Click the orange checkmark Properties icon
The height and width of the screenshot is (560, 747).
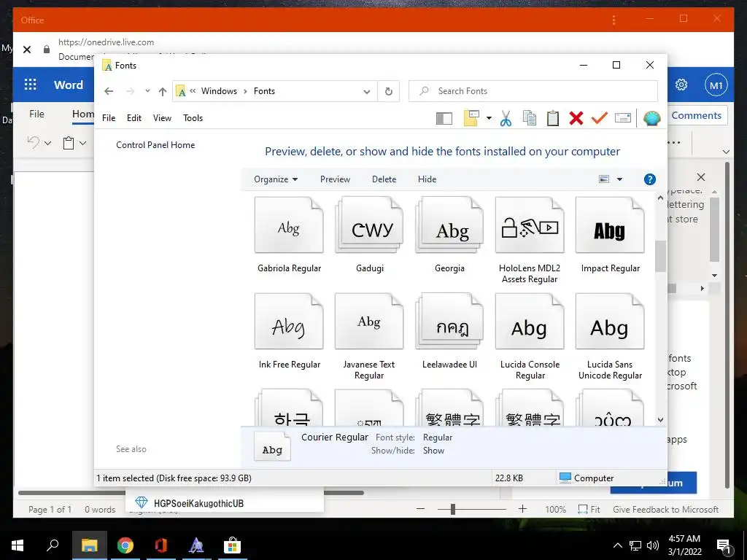click(x=600, y=117)
